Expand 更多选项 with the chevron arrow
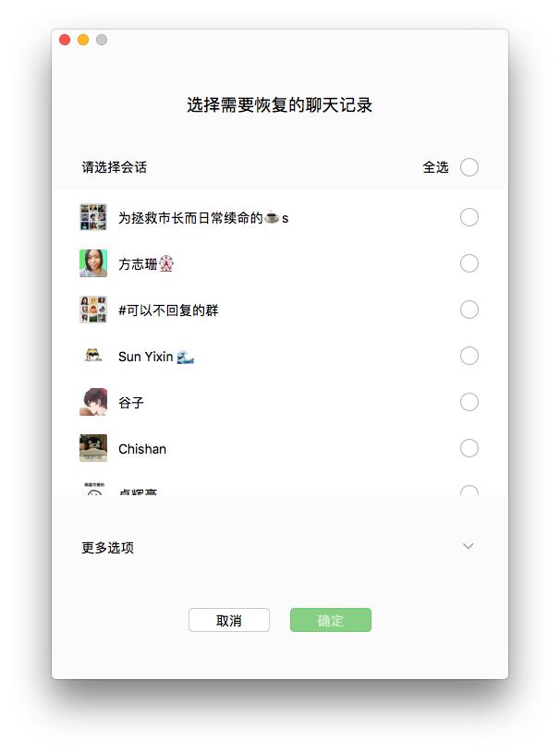The height and width of the screenshot is (753, 560). point(469,546)
